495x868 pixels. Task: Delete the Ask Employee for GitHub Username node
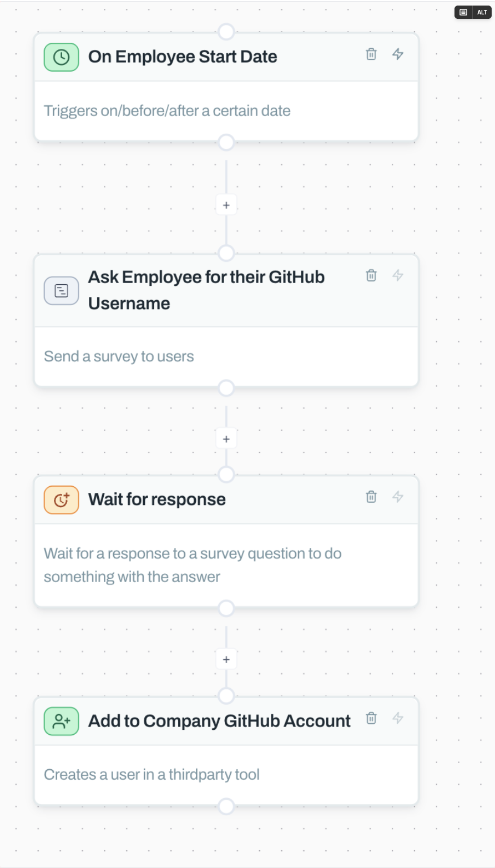[371, 275]
